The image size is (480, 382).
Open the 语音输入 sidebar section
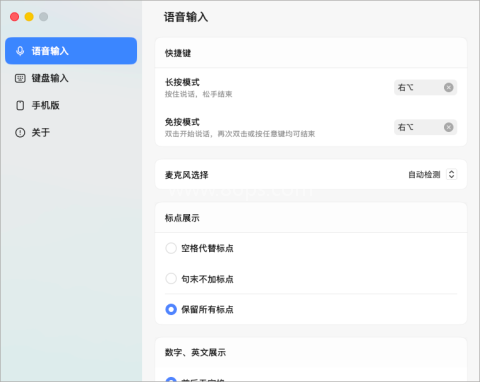(71, 51)
